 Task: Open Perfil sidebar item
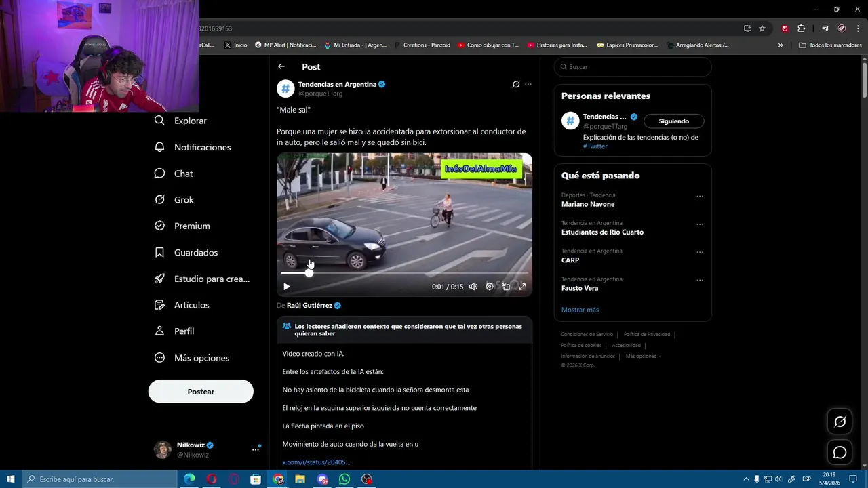[x=175, y=331]
